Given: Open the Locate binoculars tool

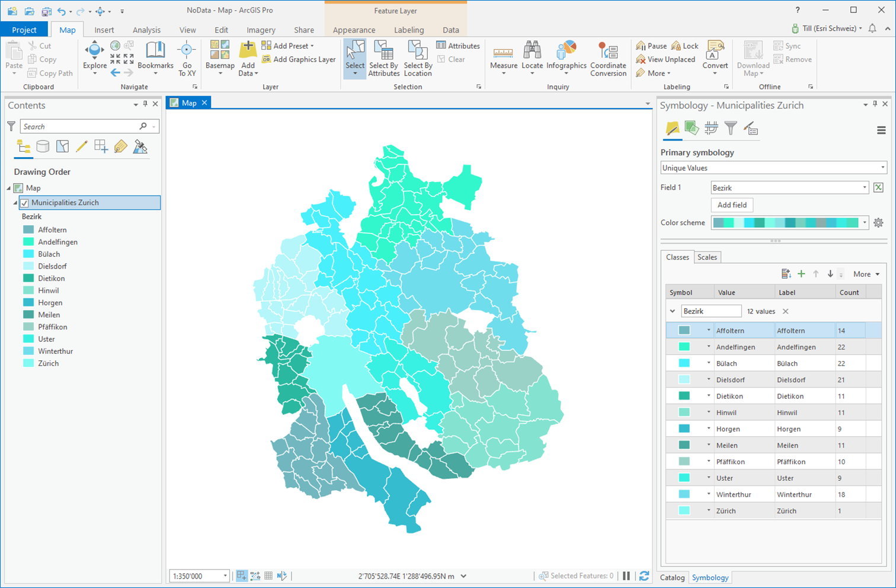Looking at the screenshot, I should (532, 58).
